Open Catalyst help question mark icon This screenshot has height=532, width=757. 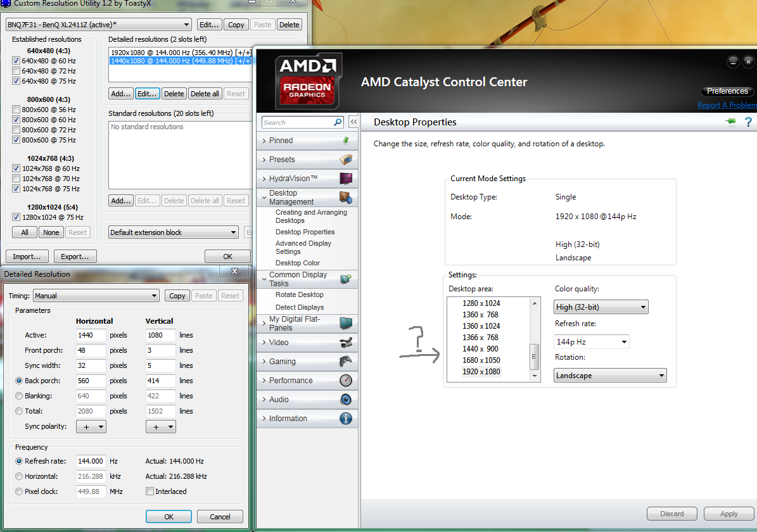[x=748, y=122]
